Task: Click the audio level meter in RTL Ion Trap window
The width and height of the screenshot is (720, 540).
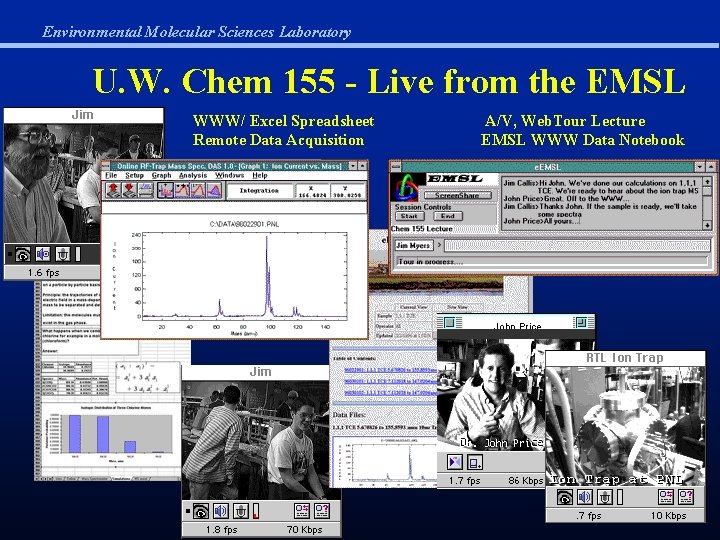Action: click(620, 497)
